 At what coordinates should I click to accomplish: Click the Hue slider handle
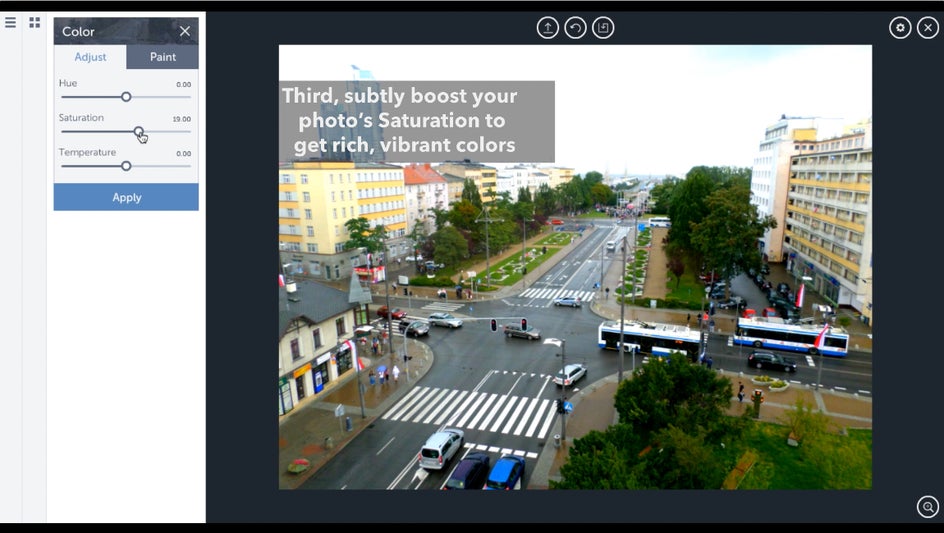pos(126,96)
